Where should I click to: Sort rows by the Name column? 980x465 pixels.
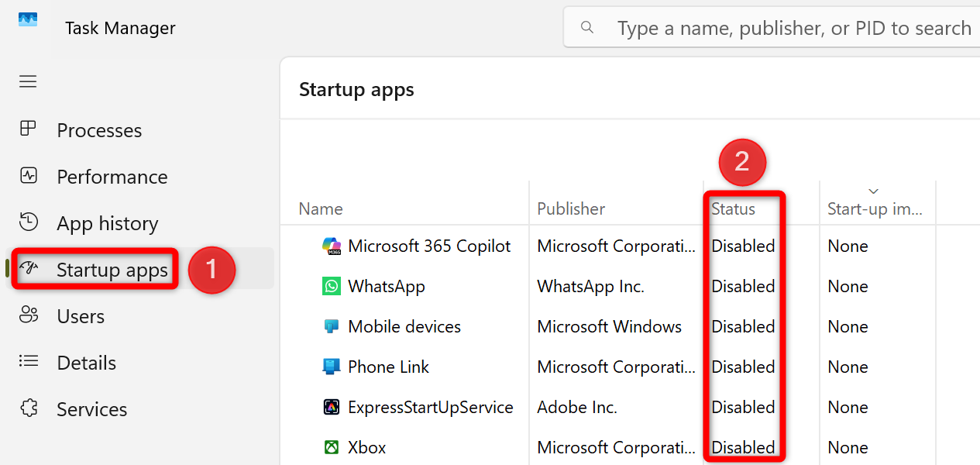320,208
